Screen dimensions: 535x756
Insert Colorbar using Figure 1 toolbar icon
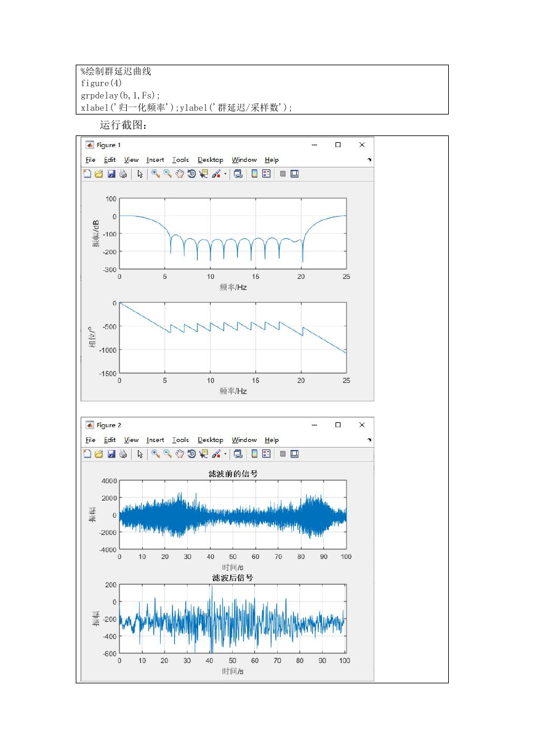(x=254, y=174)
